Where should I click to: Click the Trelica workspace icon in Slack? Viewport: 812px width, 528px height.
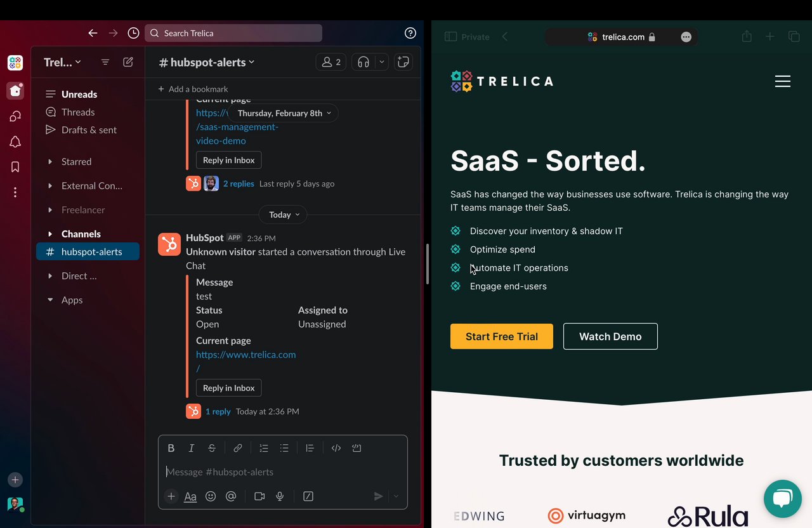(x=15, y=63)
